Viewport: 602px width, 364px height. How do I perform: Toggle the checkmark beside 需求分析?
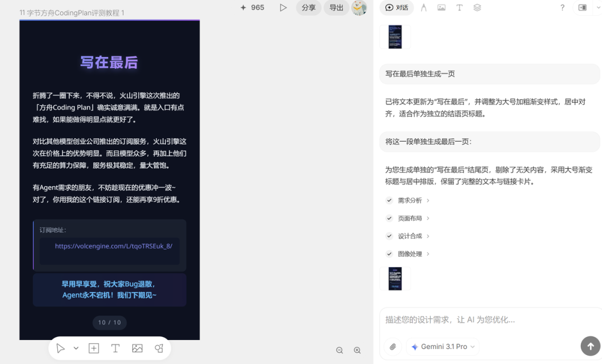tap(389, 201)
